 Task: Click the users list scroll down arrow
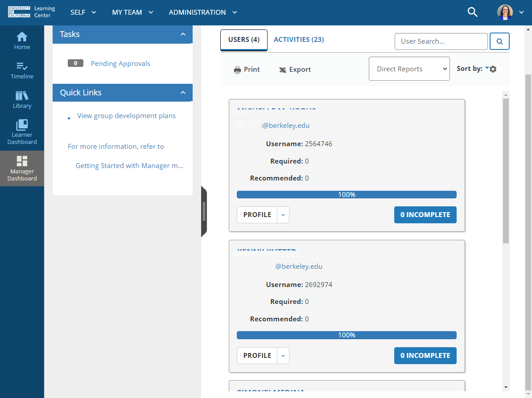click(506, 387)
